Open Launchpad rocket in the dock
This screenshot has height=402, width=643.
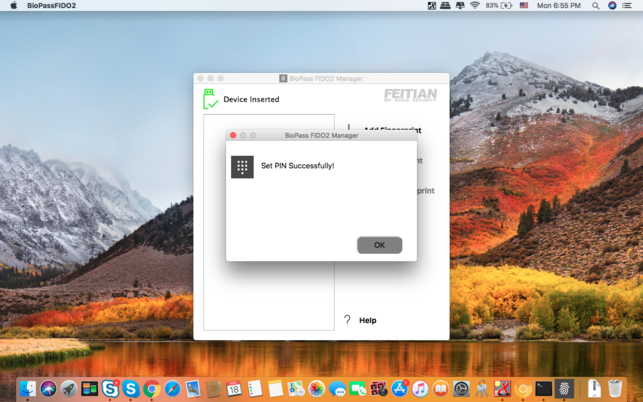click(69, 388)
